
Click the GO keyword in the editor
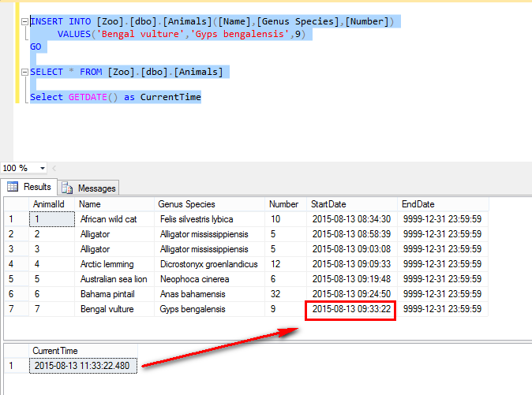coord(36,47)
